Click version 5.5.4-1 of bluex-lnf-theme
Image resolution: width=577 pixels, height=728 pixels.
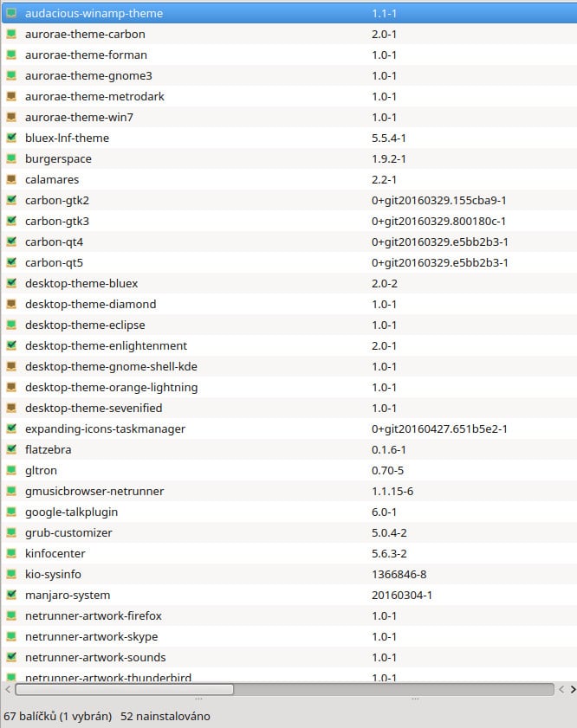coord(389,138)
